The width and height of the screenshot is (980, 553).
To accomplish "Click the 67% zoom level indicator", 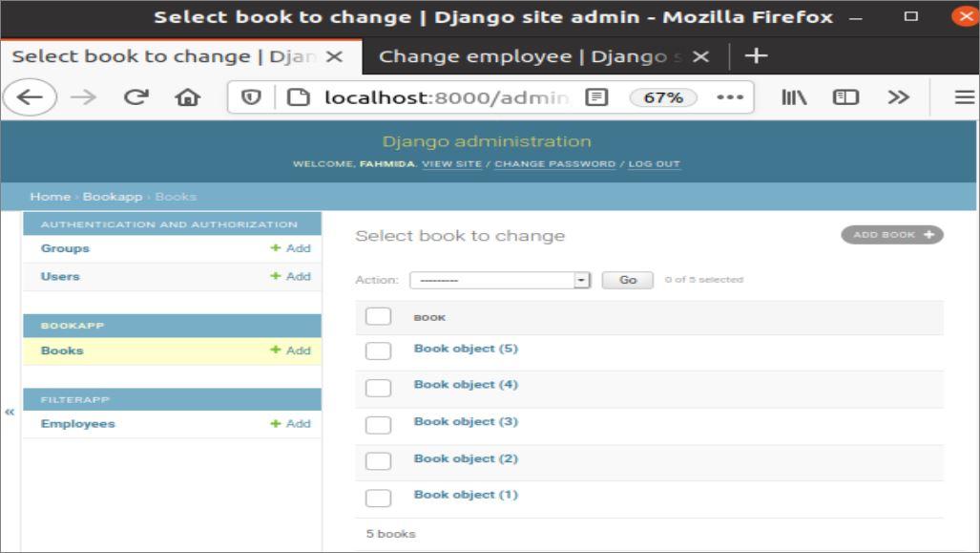I will click(663, 97).
